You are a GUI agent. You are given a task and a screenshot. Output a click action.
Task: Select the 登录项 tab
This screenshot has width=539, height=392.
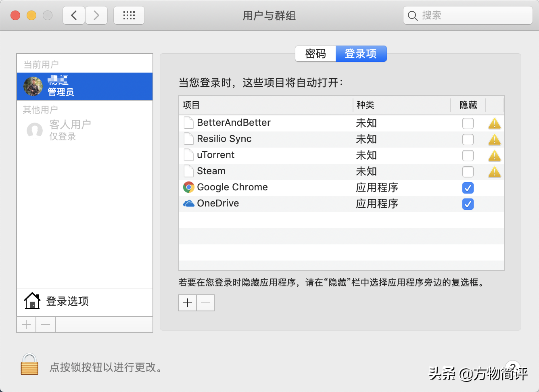(361, 54)
